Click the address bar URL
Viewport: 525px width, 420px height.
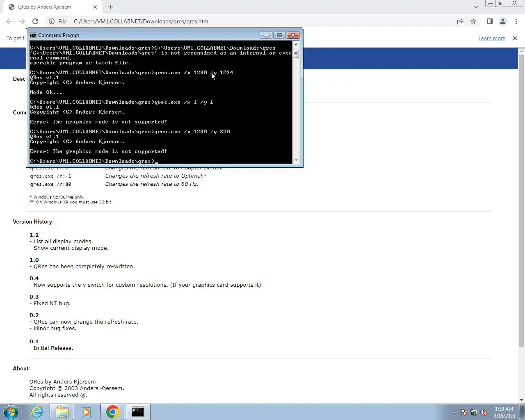click(x=141, y=21)
